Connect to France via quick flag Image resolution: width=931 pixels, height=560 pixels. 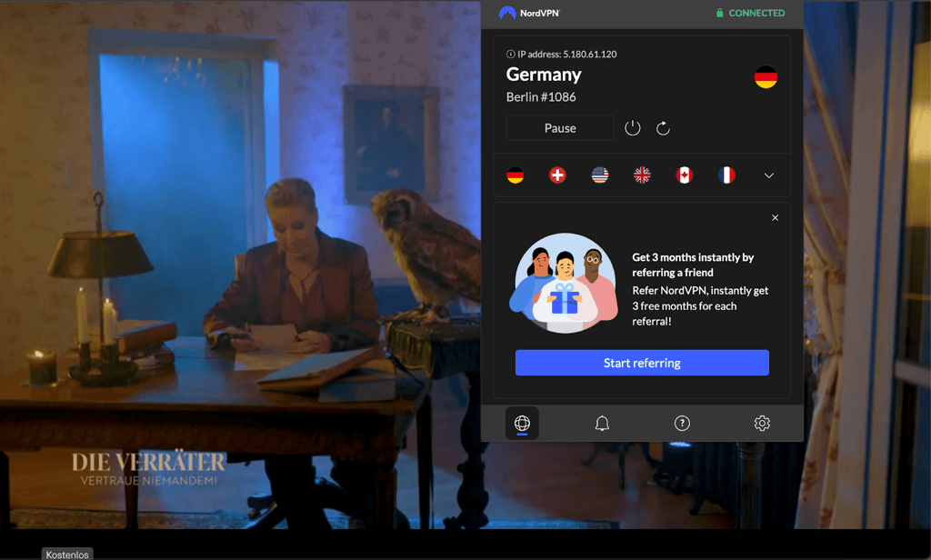point(726,175)
